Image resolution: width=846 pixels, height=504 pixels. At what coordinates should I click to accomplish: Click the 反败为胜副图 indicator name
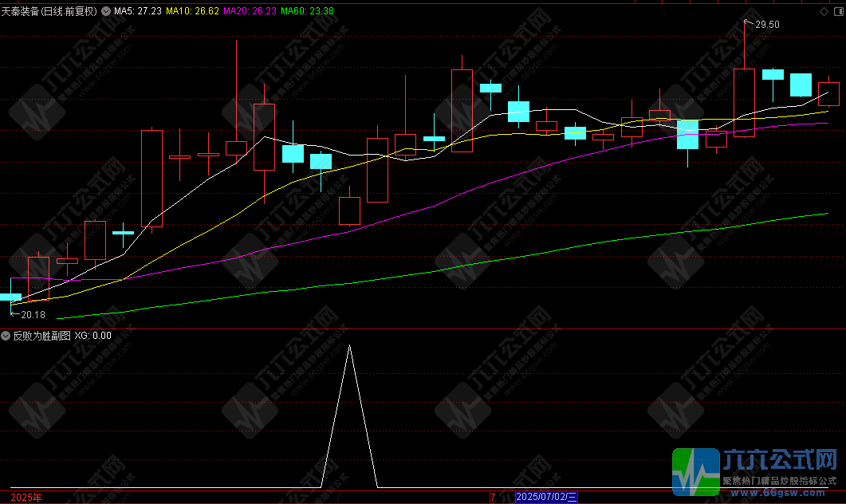(x=41, y=336)
